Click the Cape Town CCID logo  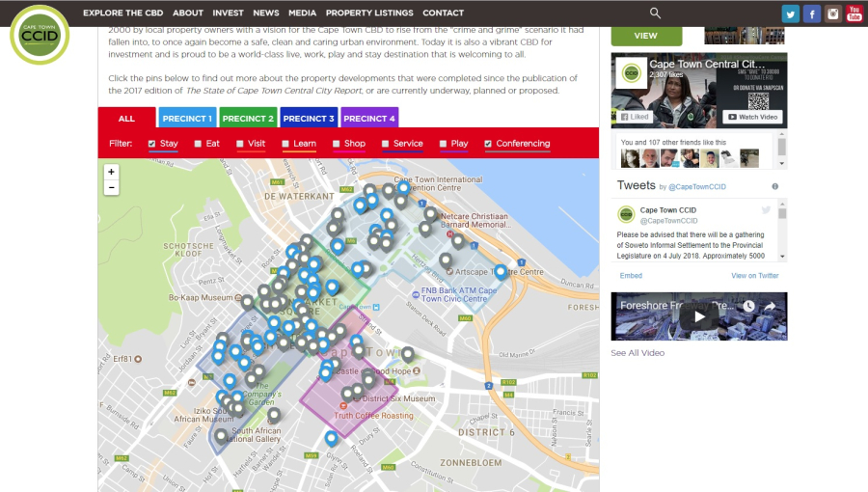(x=40, y=35)
